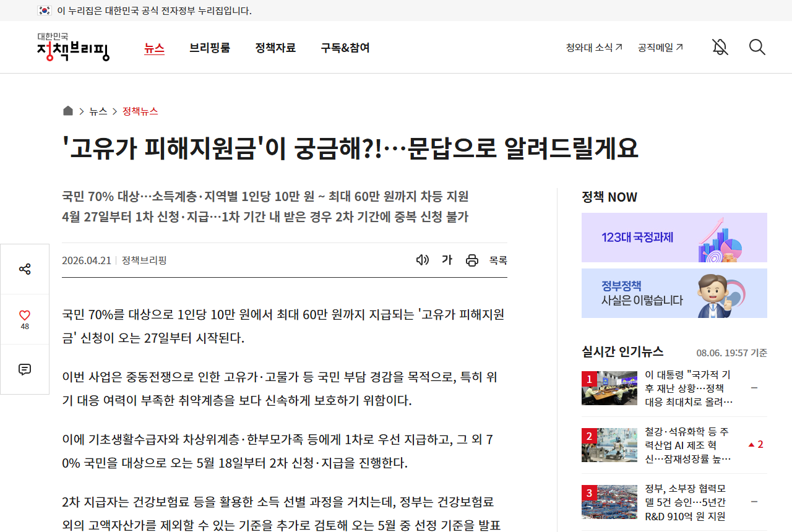Open the 정책자료 menu
The width and height of the screenshot is (792, 532).
[275, 48]
